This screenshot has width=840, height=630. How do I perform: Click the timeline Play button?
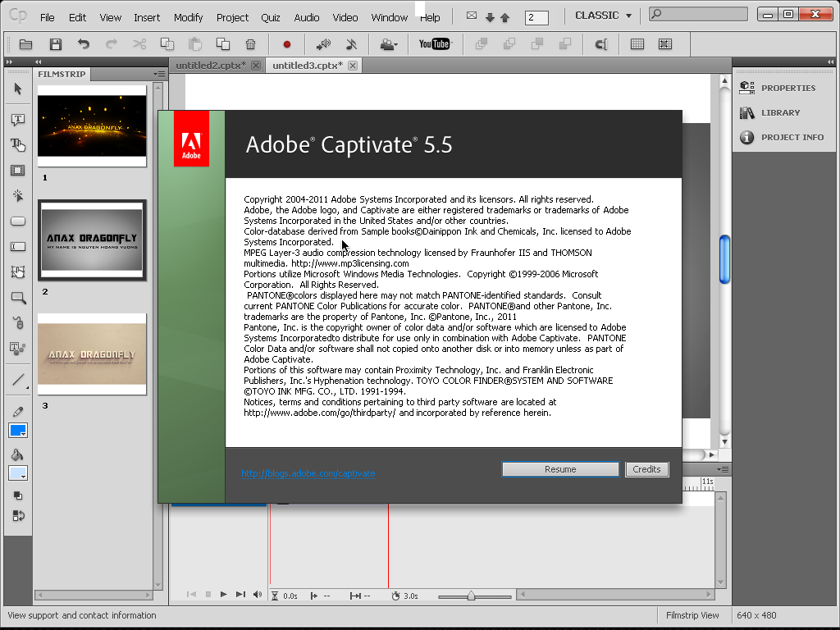(x=223, y=595)
